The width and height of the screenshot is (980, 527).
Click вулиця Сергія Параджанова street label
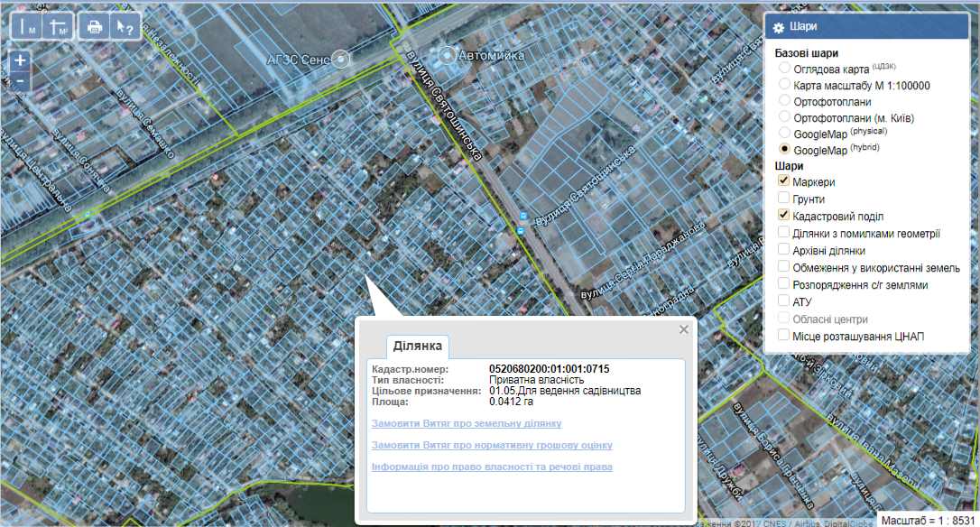click(643, 261)
